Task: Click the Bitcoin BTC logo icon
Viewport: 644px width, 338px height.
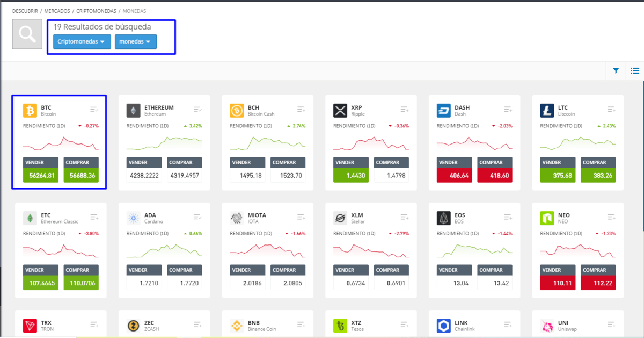Action: coord(30,111)
